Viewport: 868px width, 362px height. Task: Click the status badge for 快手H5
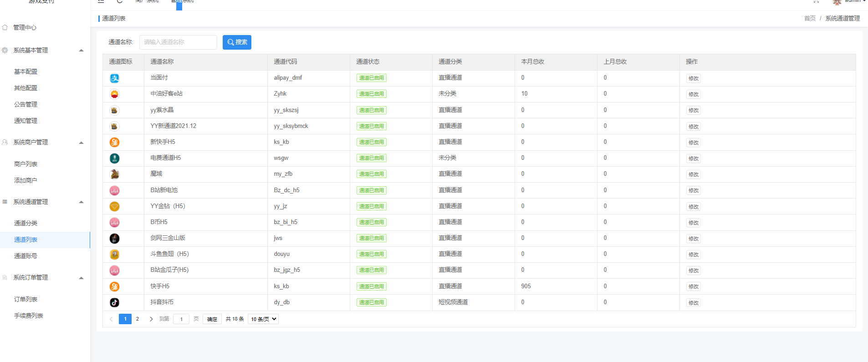[x=371, y=286]
